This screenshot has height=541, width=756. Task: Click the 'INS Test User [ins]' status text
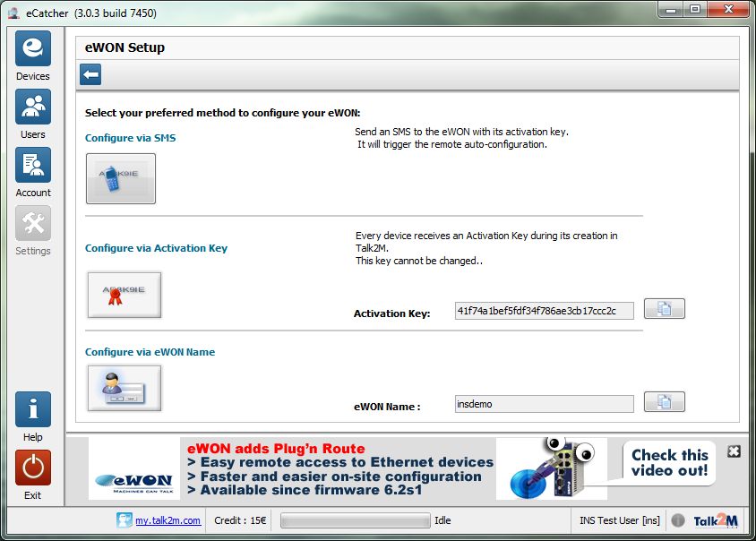pyautogui.click(x=620, y=520)
